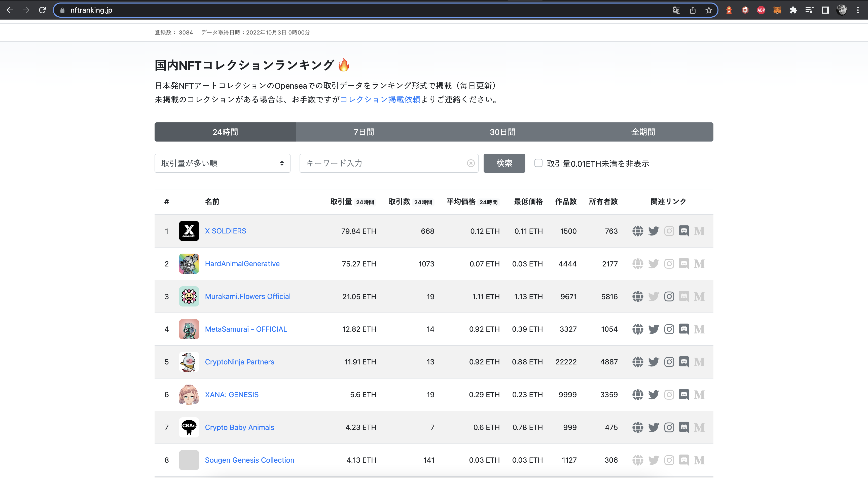Switch to the 全期間 tab
The height and width of the screenshot is (478, 868).
pyautogui.click(x=643, y=132)
